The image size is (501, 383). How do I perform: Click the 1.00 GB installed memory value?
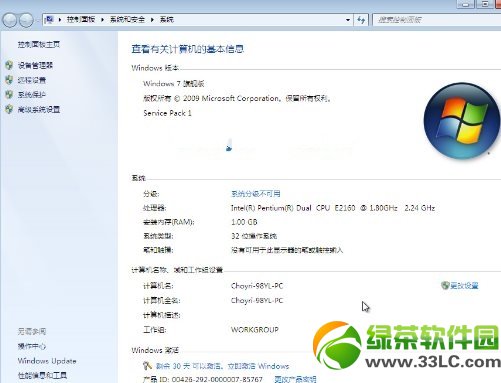pos(244,222)
